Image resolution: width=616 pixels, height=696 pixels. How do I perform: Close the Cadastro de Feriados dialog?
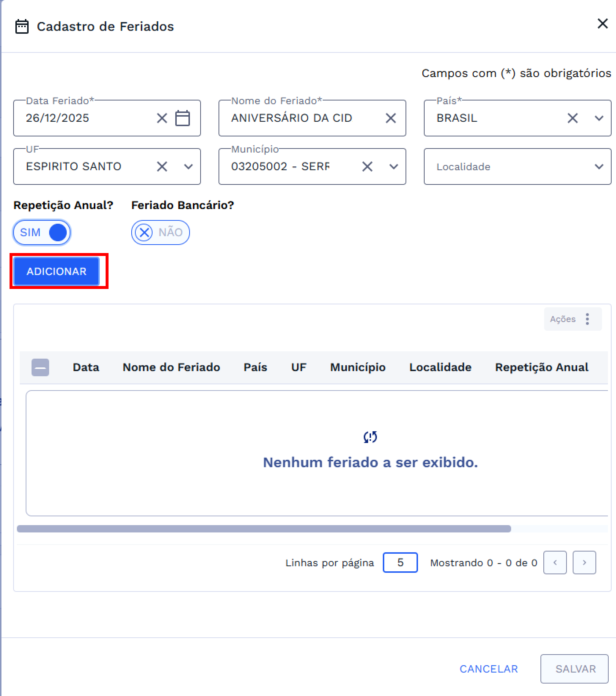[602, 24]
